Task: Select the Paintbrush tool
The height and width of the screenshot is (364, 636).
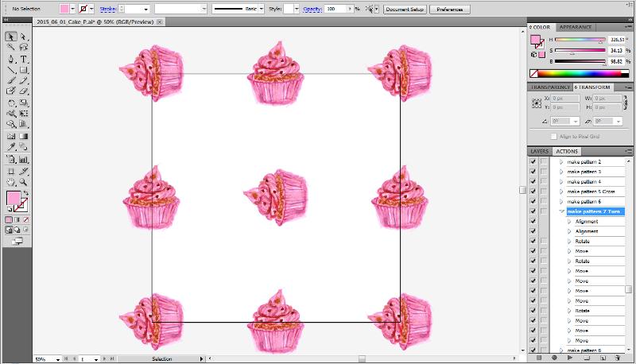Action: [x=11, y=80]
